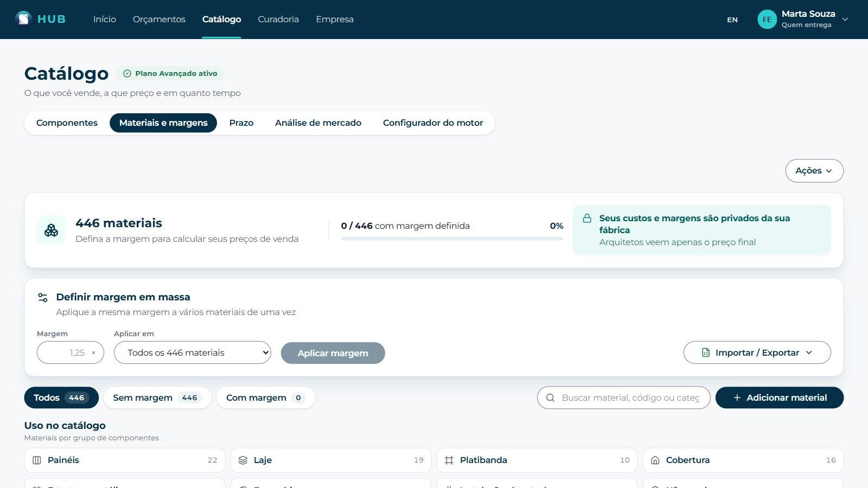Open the Laje component group card
This screenshot has height=488, width=868.
tap(331, 460)
